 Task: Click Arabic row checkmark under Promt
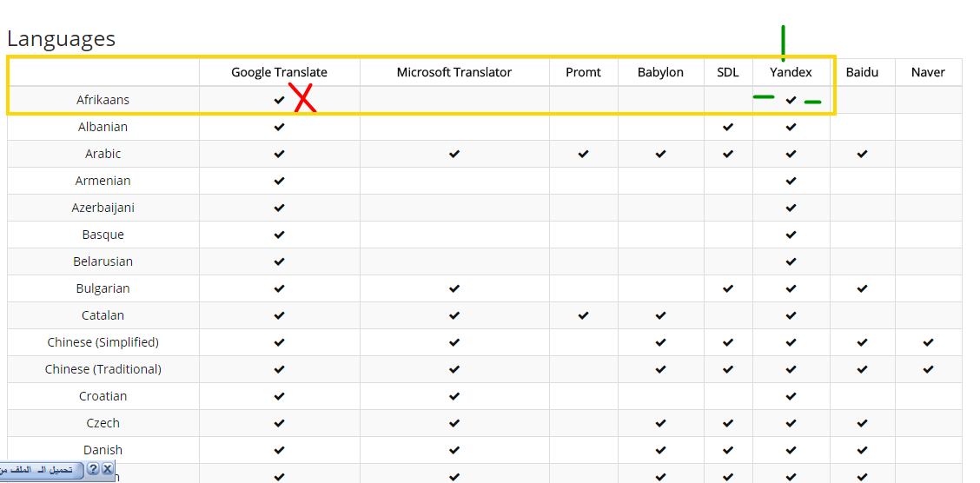(x=583, y=154)
